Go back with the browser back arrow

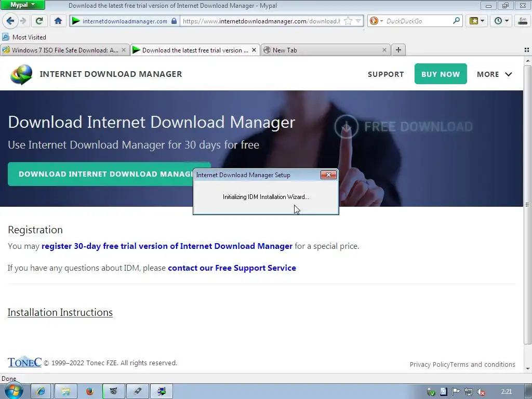pyautogui.click(x=10, y=21)
